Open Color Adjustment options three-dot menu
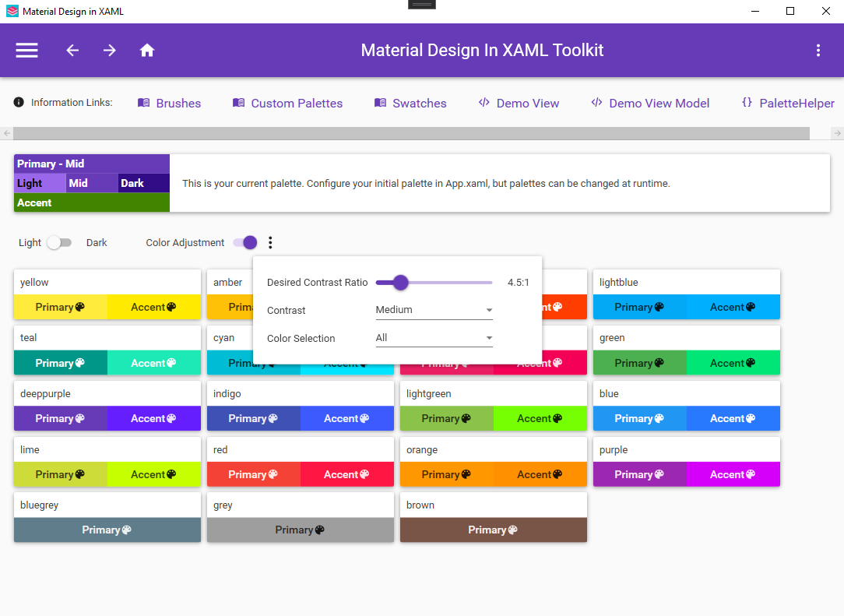Screen dimensions: 844x616 click(270, 243)
